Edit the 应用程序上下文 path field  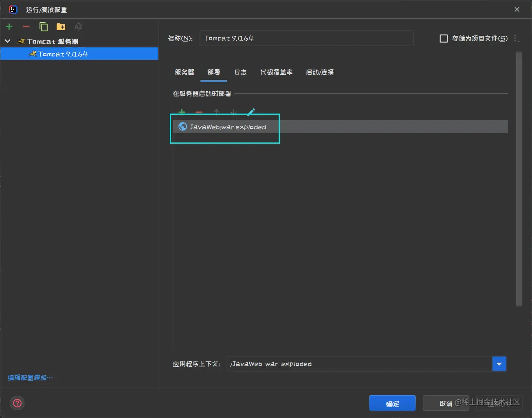click(359, 364)
